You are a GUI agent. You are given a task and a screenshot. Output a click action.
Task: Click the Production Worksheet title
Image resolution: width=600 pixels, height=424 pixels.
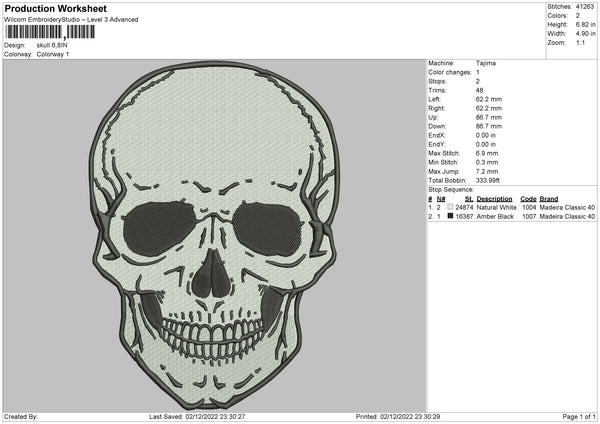point(54,8)
